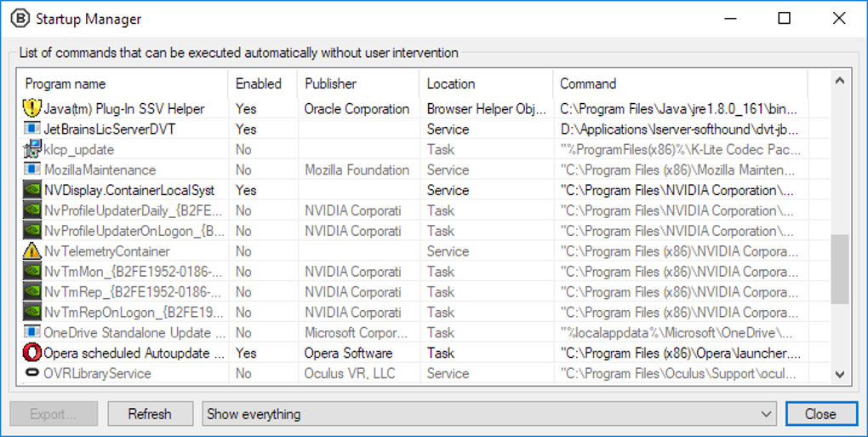
Task: Sort by the Program name column header
Action: [x=66, y=83]
